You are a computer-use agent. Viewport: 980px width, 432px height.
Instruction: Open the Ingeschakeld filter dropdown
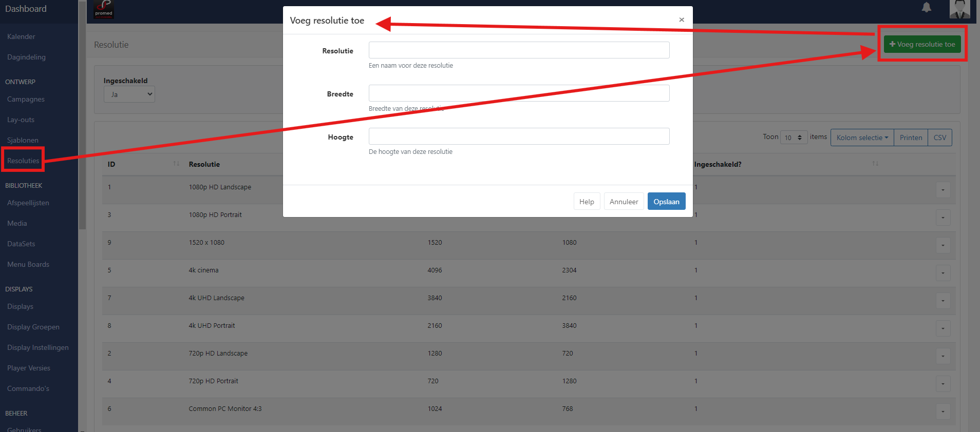coord(129,94)
